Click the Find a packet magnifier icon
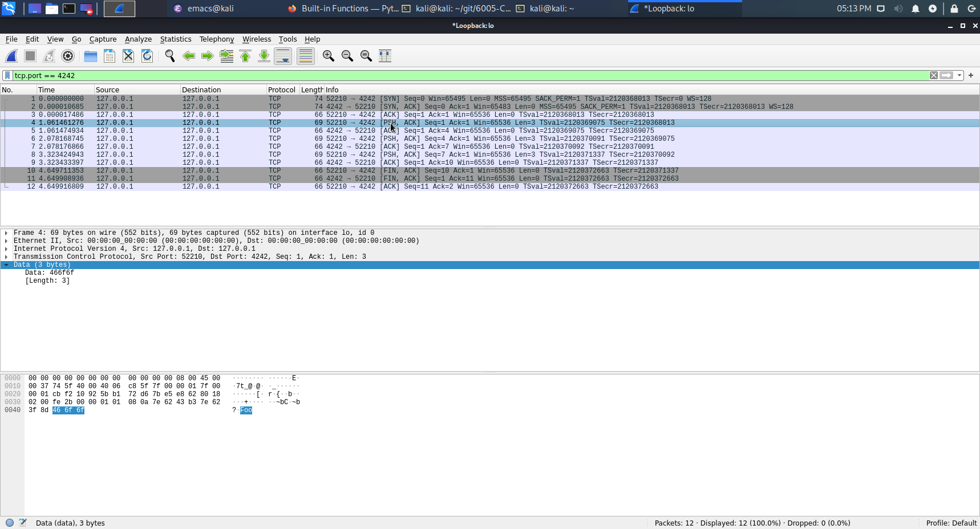Image resolution: width=980 pixels, height=529 pixels. 169,56
